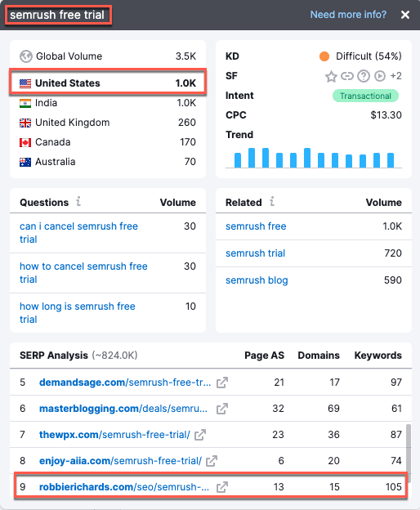Click the Canada flag icon
The height and width of the screenshot is (510, 420).
coord(25,142)
